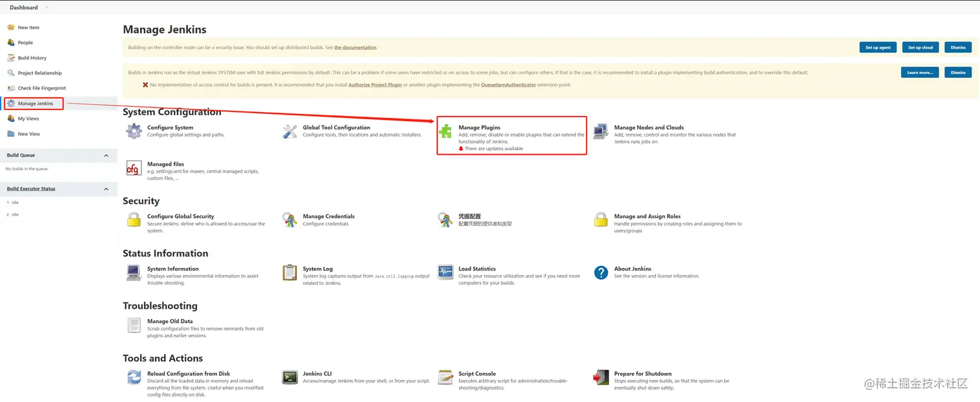Viewport: 980px width, 402px height.
Task: Click the Learn more button
Action: pyautogui.click(x=920, y=73)
